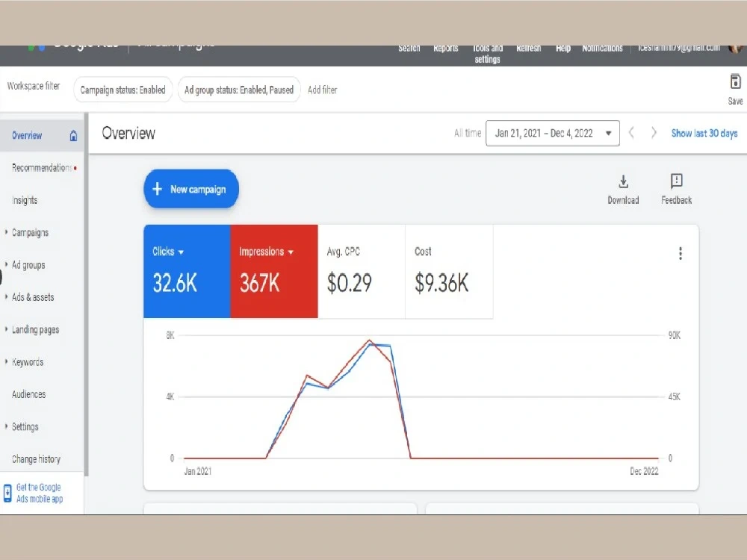Image resolution: width=747 pixels, height=560 pixels.
Task: Open the scorecard three-dot more options menu
Action: point(681,253)
